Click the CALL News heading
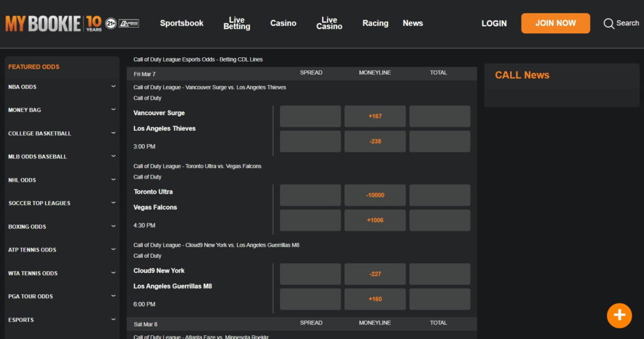The width and height of the screenshot is (644, 339). coord(522,75)
